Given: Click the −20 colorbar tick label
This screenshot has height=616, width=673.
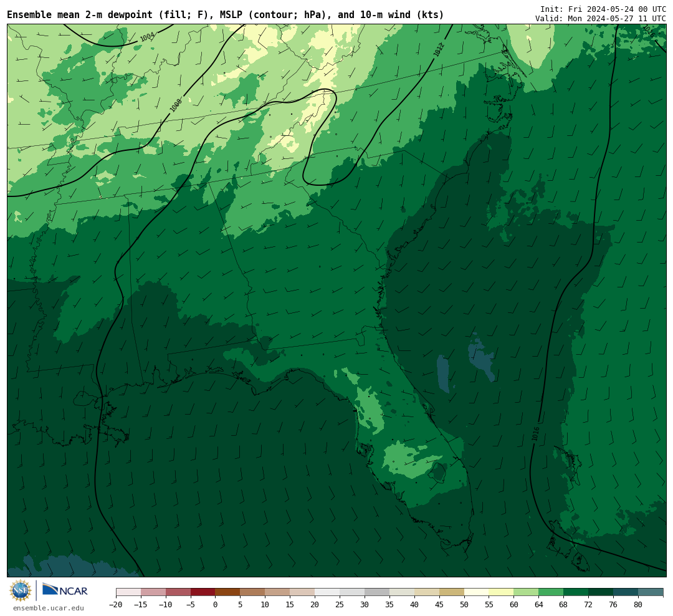Looking at the screenshot, I should [x=116, y=604].
